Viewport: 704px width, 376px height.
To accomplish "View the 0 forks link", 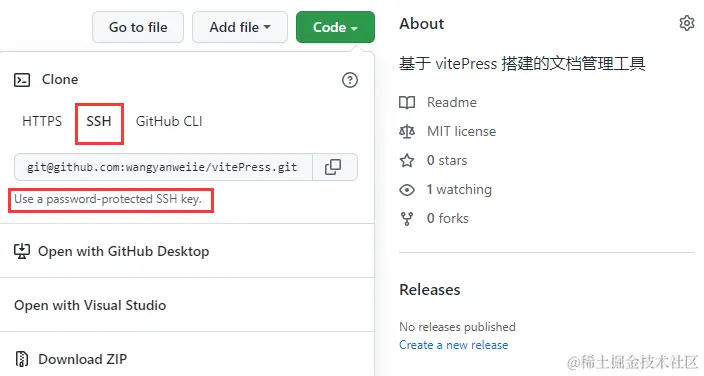I will coord(448,218).
